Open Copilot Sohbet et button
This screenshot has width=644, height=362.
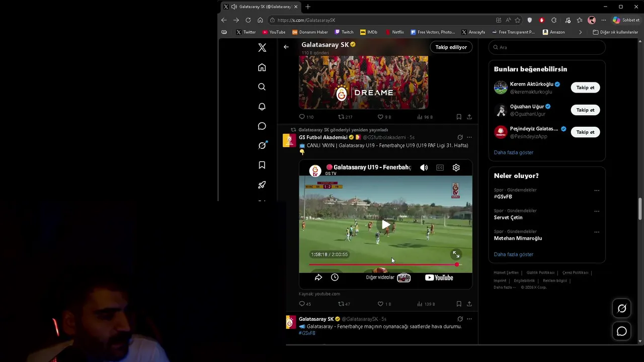pos(626,20)
